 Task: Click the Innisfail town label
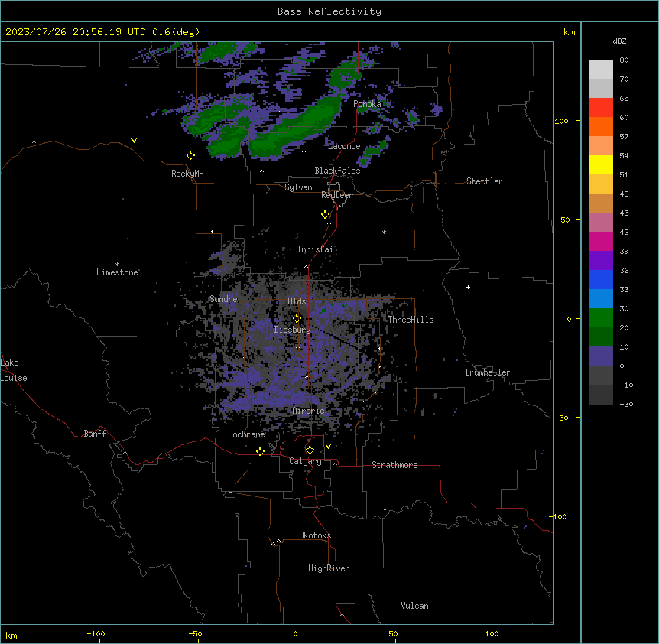click(x=317, y=249)
